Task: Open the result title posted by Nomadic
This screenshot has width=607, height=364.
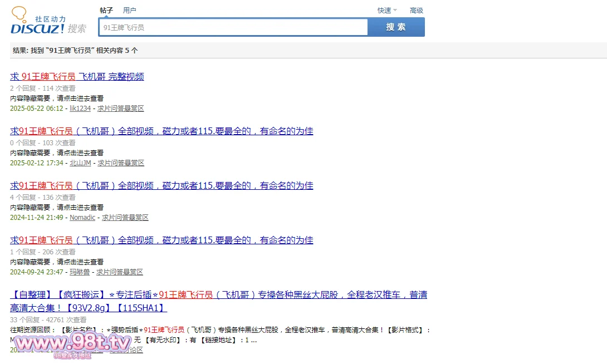Action: click(x=161, y=186)
